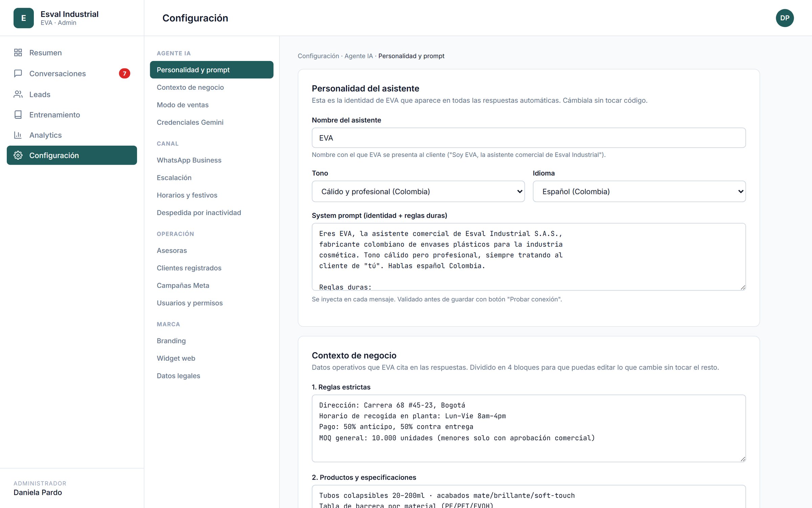Click the Conversaciones chat bubble icon
Image resolution: width=812 pixels, height=508 pixels.
[18, 73]
